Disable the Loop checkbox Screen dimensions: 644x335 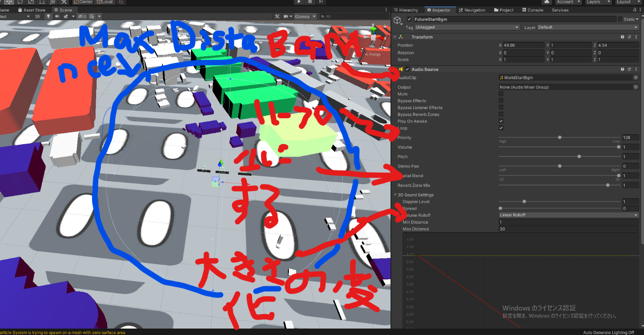point(501,128)
